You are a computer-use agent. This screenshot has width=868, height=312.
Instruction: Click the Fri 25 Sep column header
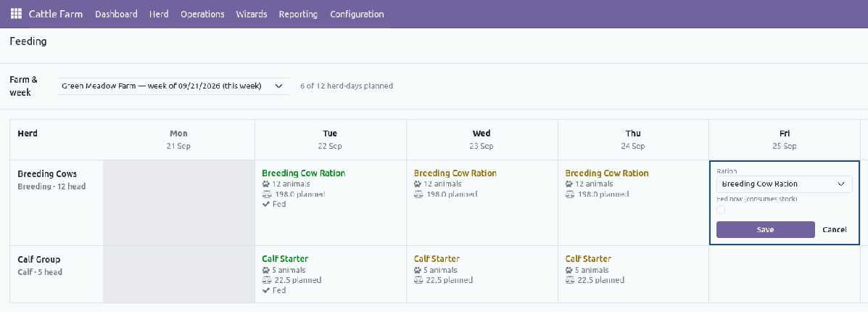[785, 139]
